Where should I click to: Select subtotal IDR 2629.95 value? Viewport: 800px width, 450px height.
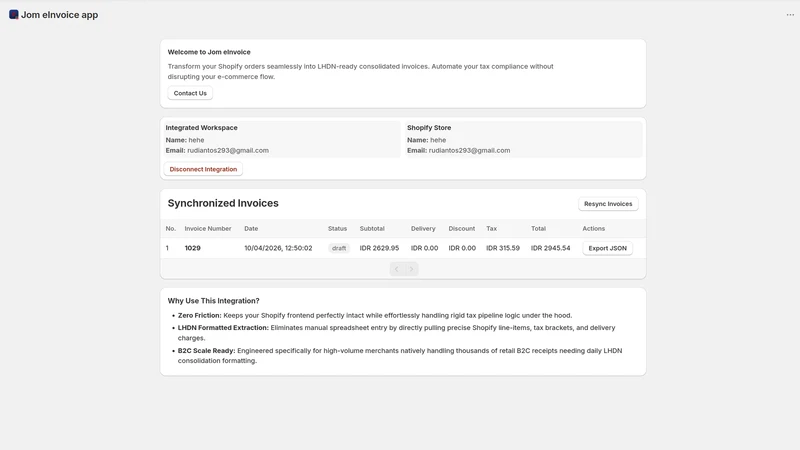(379, 248)
